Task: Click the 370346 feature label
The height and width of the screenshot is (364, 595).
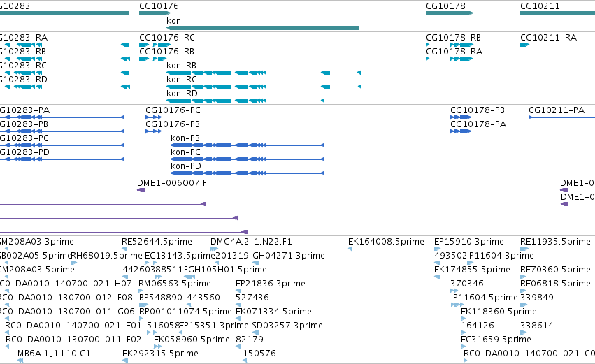Action: click(x=467, y=284)
